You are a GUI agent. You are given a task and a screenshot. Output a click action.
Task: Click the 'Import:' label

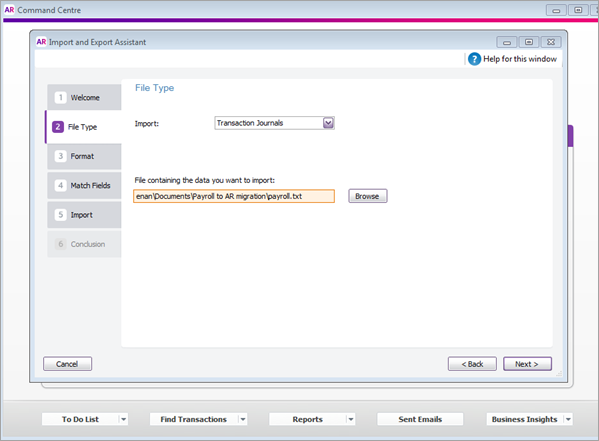click(147, 123)
